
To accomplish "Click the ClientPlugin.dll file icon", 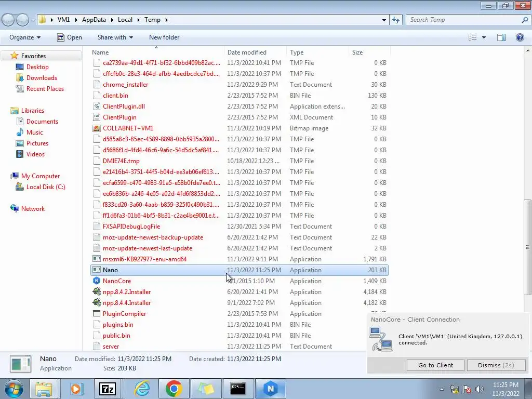I will [x=97, y=107].
